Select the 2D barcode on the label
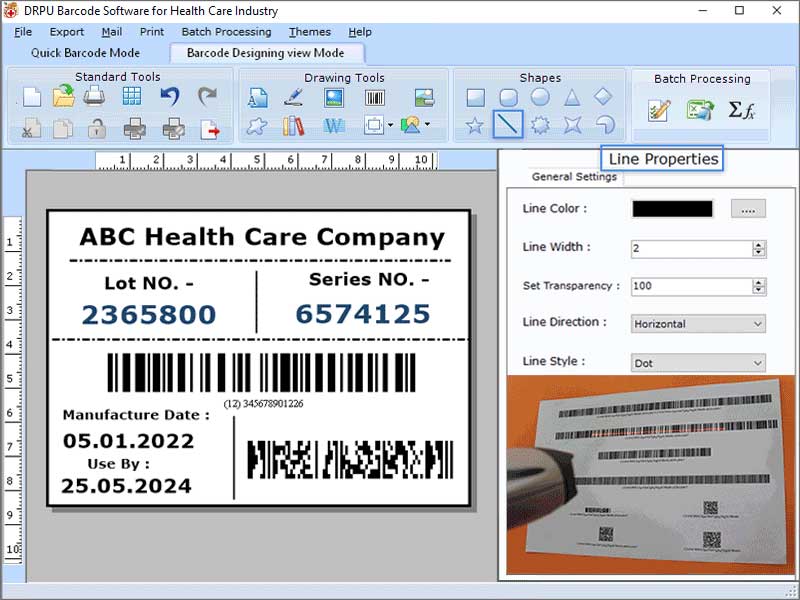 (x=350, y=460)
